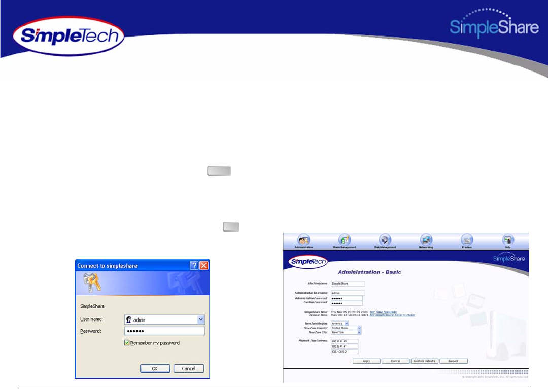The image size is (548, 392).
Task: Expand the User name dropdown arrow
Action: click(x=201, y=319)
